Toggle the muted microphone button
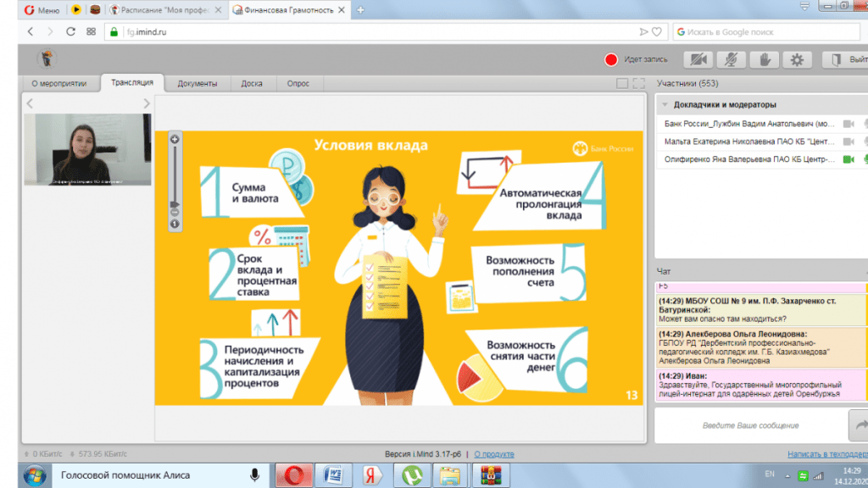The height and width of the screenshot is (488, 868). (x=731, y=60)
